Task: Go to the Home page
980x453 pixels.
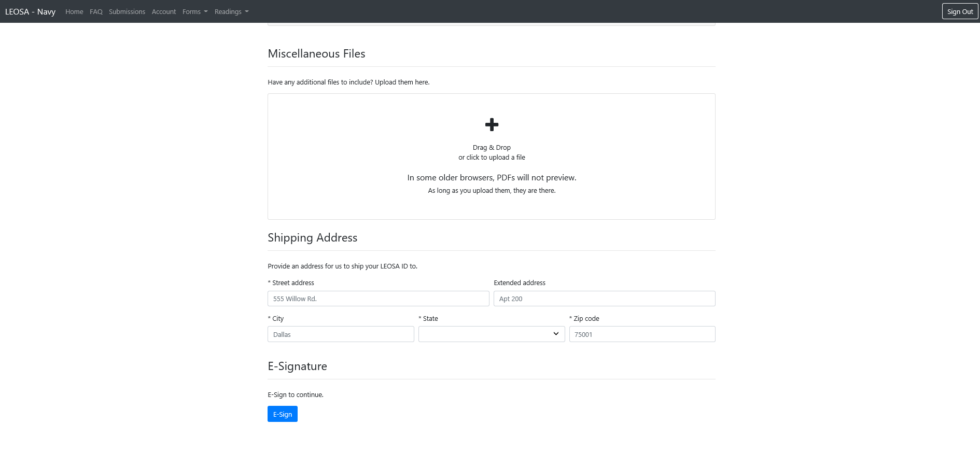Action: [x=74, y=11]
